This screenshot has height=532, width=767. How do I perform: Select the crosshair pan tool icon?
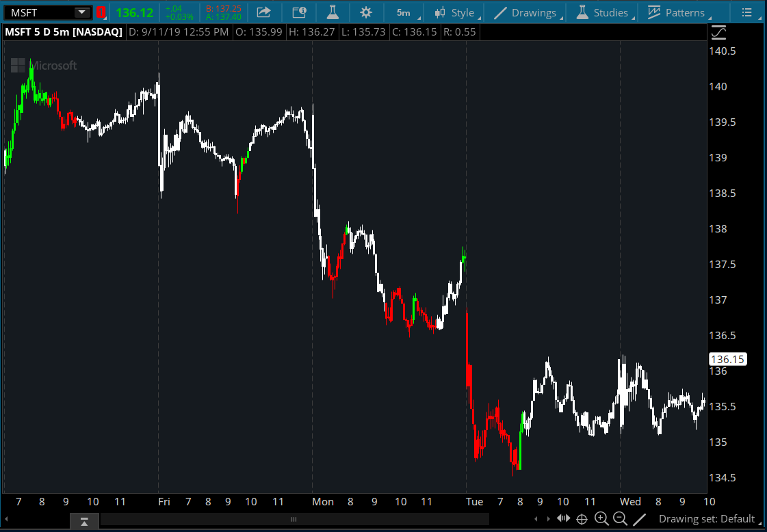point(582,519)
